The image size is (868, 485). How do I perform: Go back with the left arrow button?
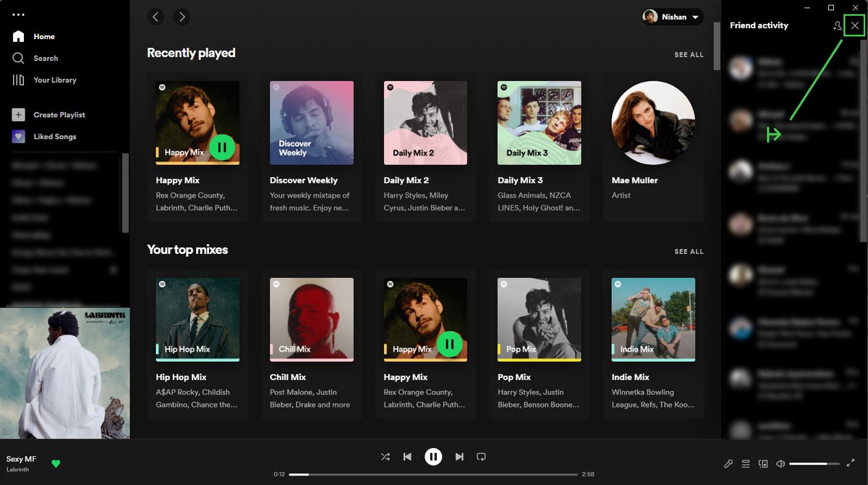click(156, 17)
